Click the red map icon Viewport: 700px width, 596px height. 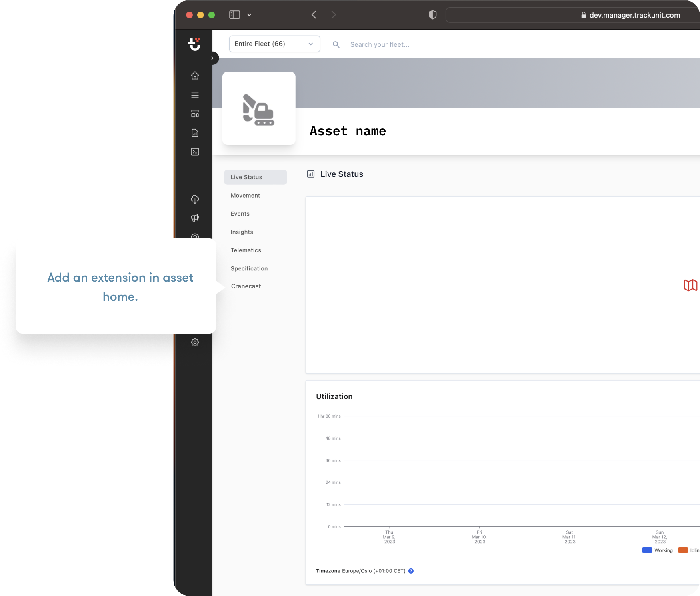[690, 285]
